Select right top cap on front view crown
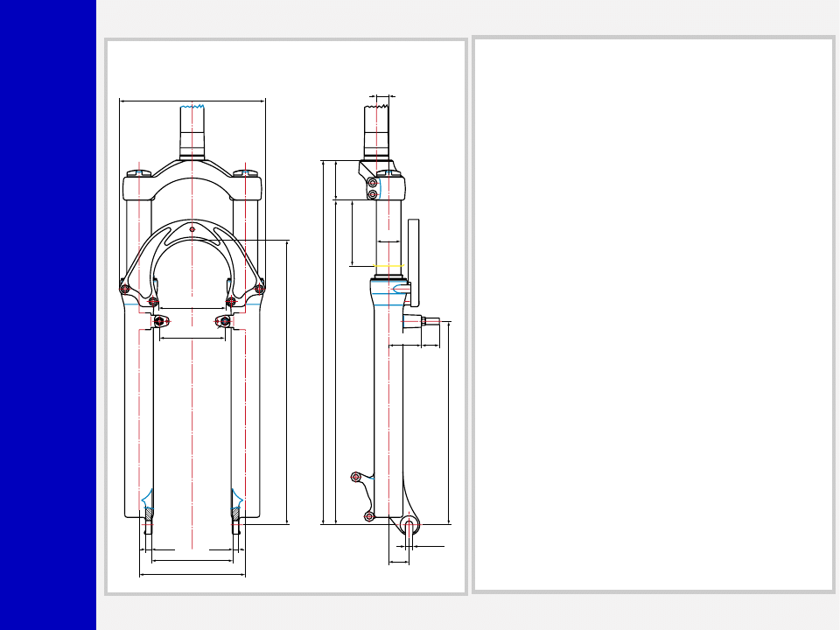 click(x=247, y=172)
